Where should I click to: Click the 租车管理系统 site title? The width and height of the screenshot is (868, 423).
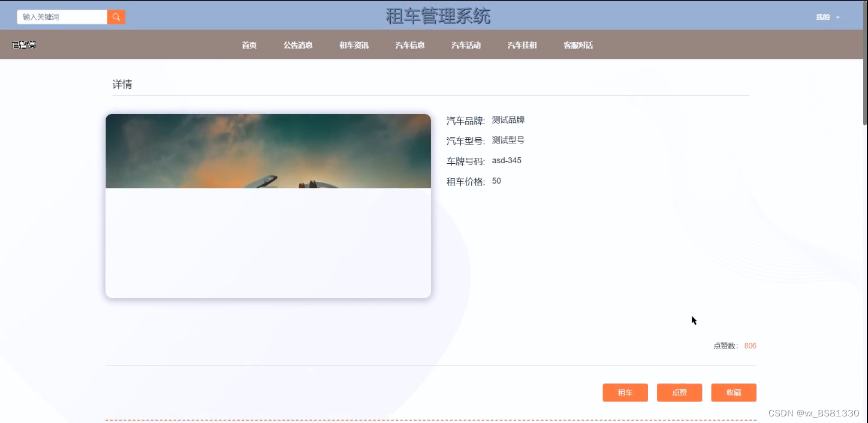point(438,16)
